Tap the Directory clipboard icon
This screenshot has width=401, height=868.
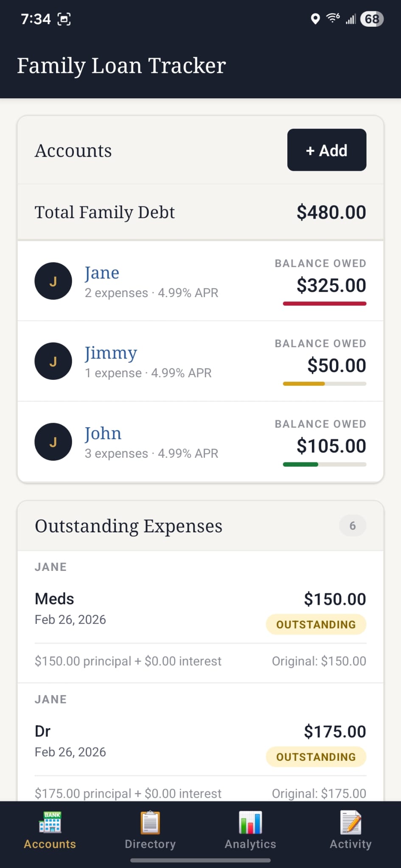pos(150,823)
